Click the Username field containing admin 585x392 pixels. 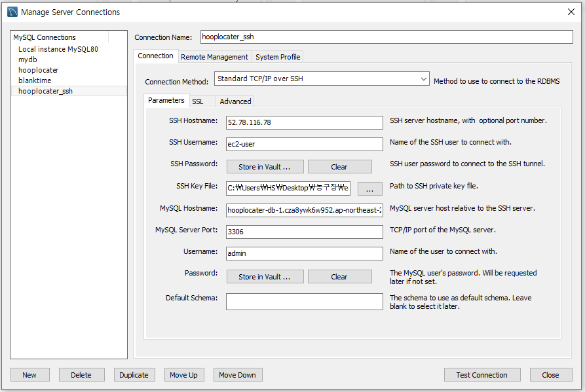305,253
